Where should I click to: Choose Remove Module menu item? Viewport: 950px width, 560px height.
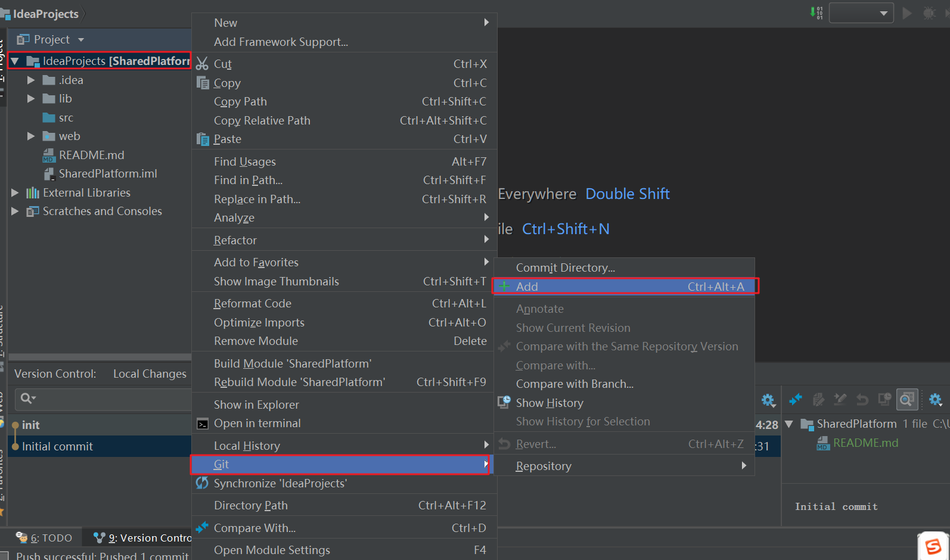pos(344,341)
